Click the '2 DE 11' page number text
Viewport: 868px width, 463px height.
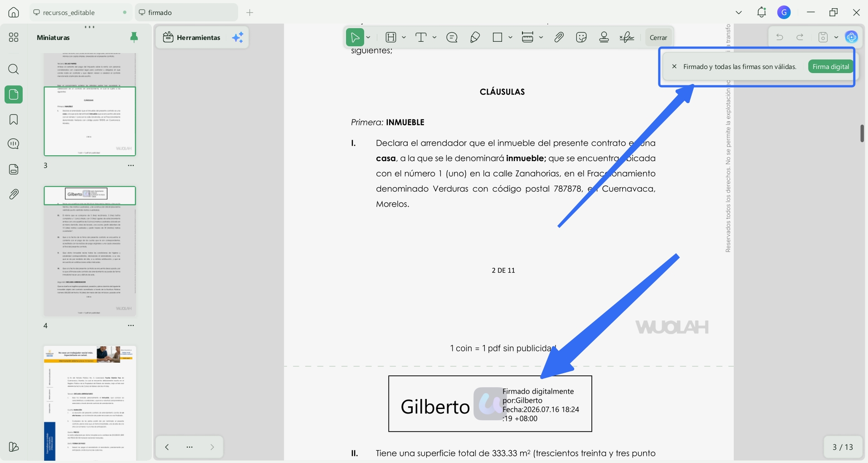pos(503,270)
